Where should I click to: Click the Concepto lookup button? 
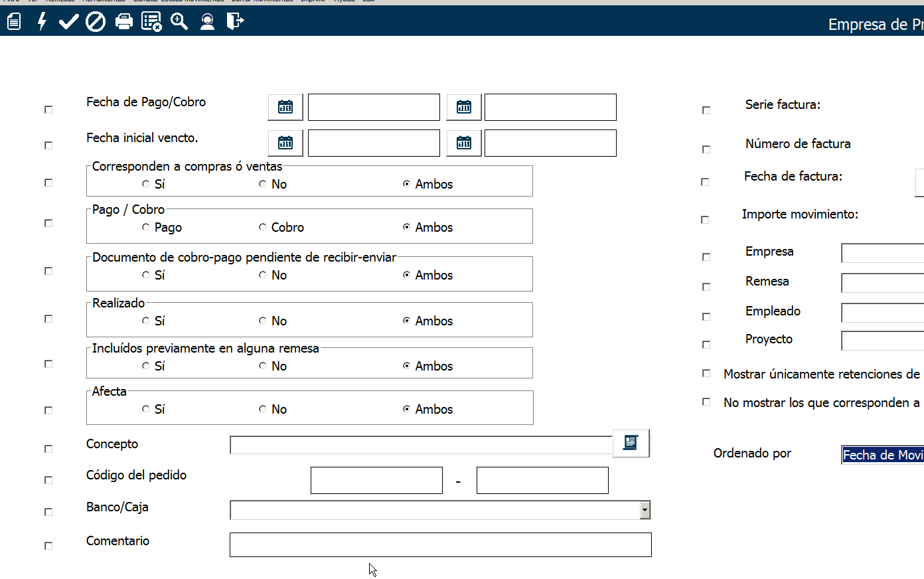631,443
